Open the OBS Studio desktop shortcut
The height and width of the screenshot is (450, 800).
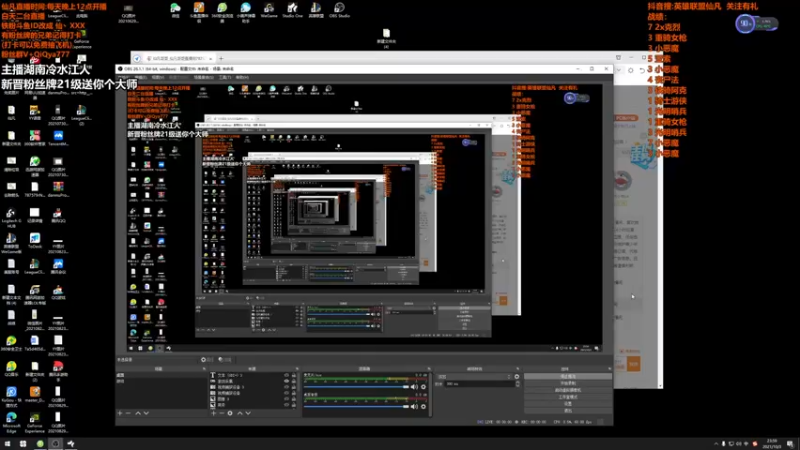pos(339,10)
